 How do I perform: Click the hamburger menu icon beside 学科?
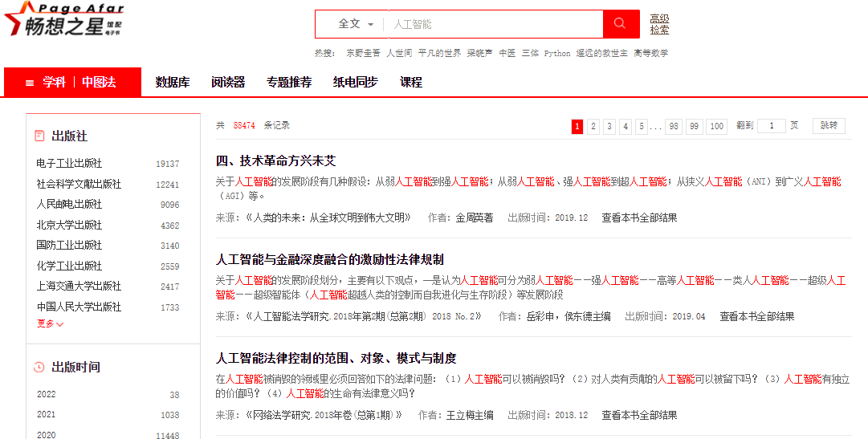(x=30, y=83)
